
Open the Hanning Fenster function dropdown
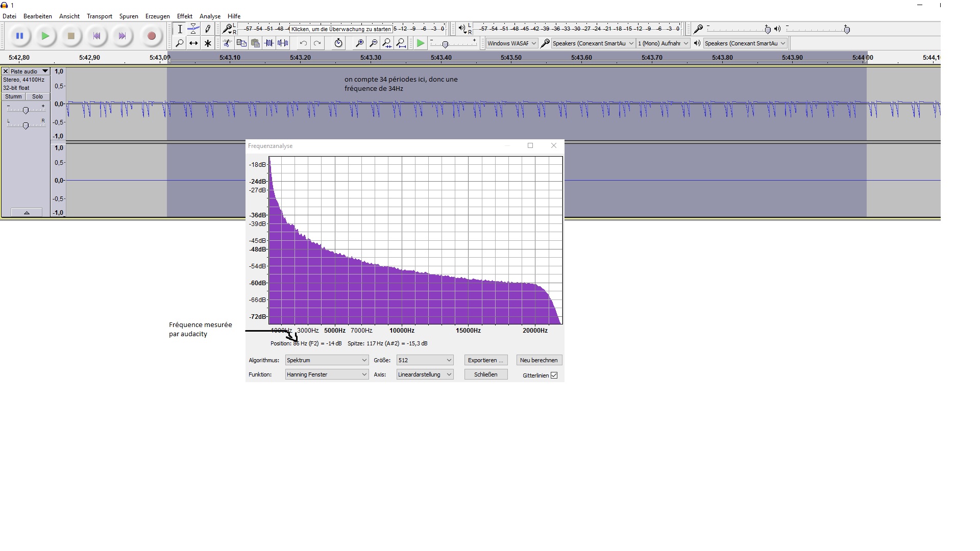[327, 374]
